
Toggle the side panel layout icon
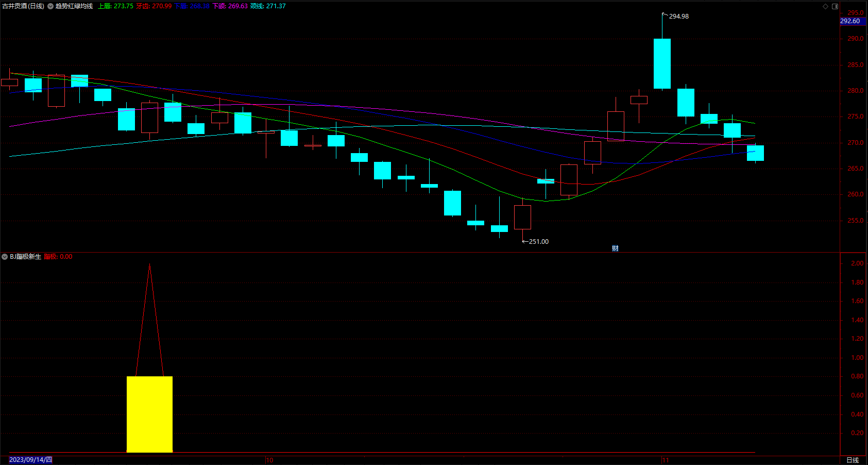[835, 6]
